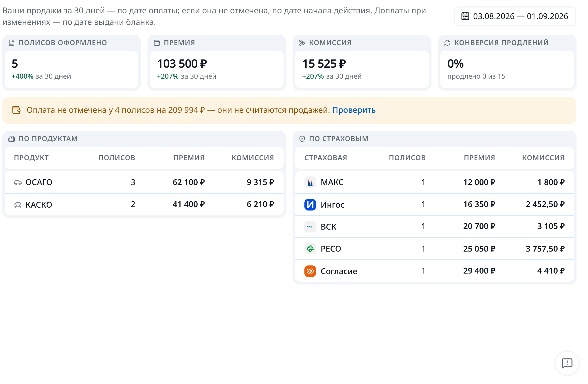
Task: Click the building icon beside По продуктам
Action: (x=12, y=139)
